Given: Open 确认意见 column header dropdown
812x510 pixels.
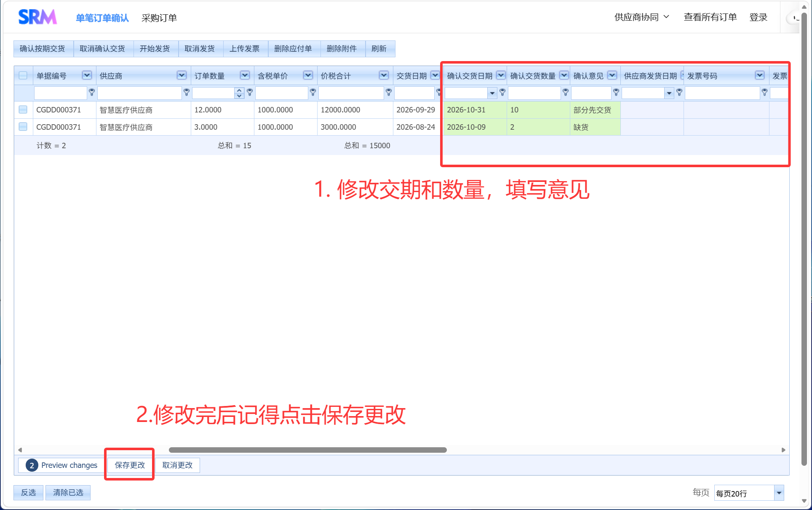Looking at the screenshot, I should tap(612, 75).
